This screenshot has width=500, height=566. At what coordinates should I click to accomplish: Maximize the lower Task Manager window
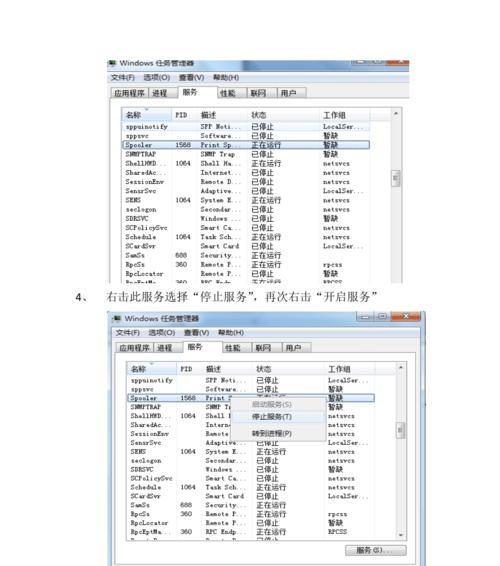[x=382, y=317]
